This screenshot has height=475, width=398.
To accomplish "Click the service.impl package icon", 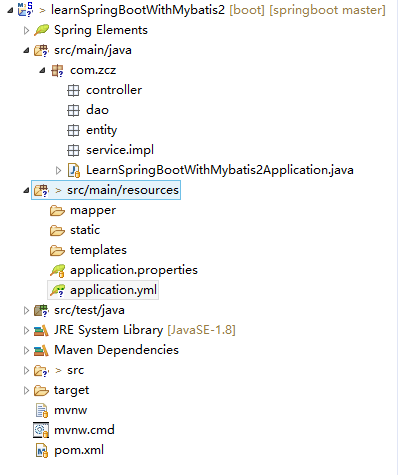I will point(73,150).
